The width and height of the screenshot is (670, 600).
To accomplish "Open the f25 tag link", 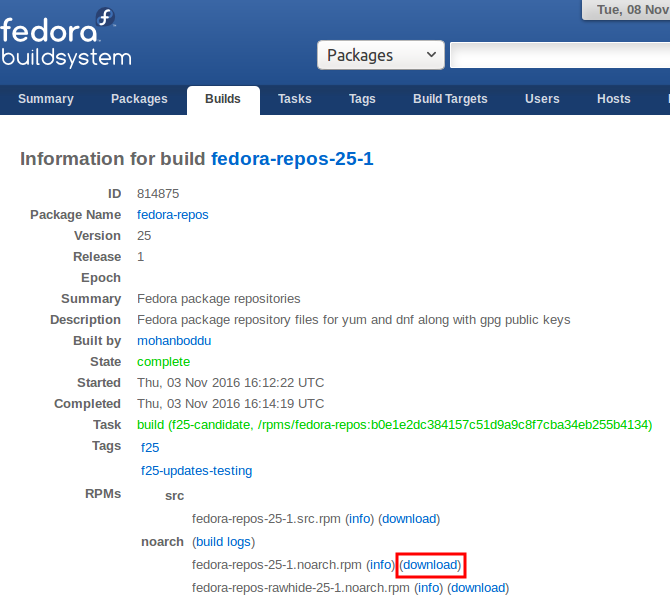I will [x=150, y=447].
